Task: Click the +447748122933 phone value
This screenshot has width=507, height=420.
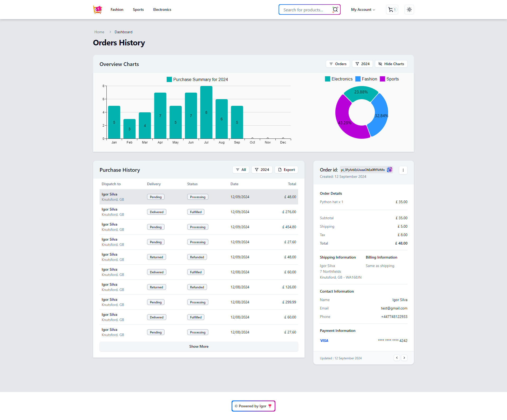Action: 394,317
